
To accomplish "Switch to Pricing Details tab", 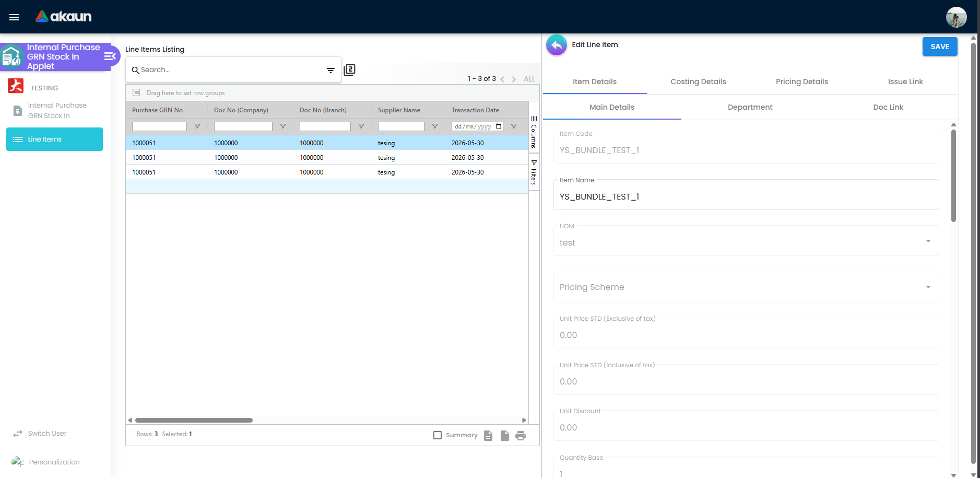I will coord(802,81).
